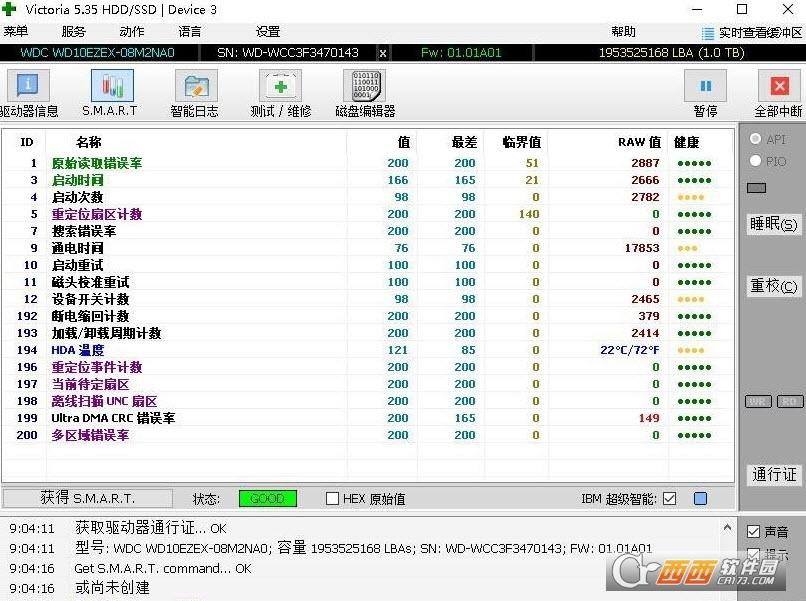Select the 当前待定扇区 row
This screenshot has height=601, width=806.
coord(368,384)
